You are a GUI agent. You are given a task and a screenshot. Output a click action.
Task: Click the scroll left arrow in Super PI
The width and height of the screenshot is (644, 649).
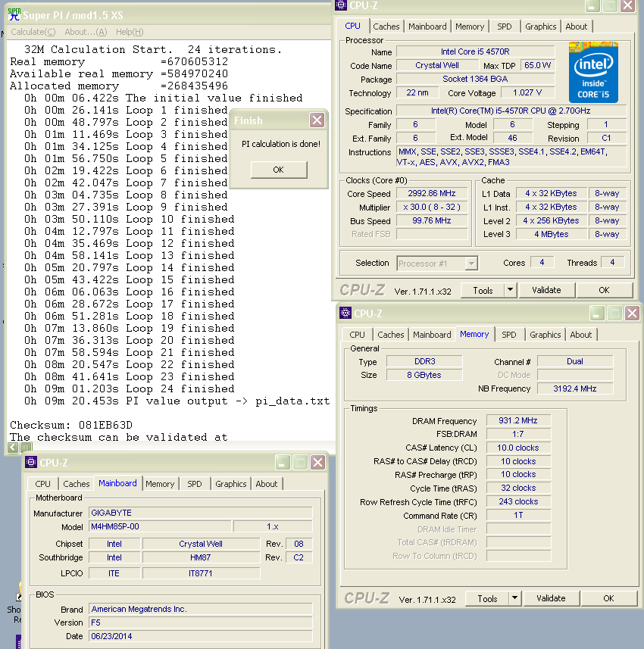coord(13,447)
